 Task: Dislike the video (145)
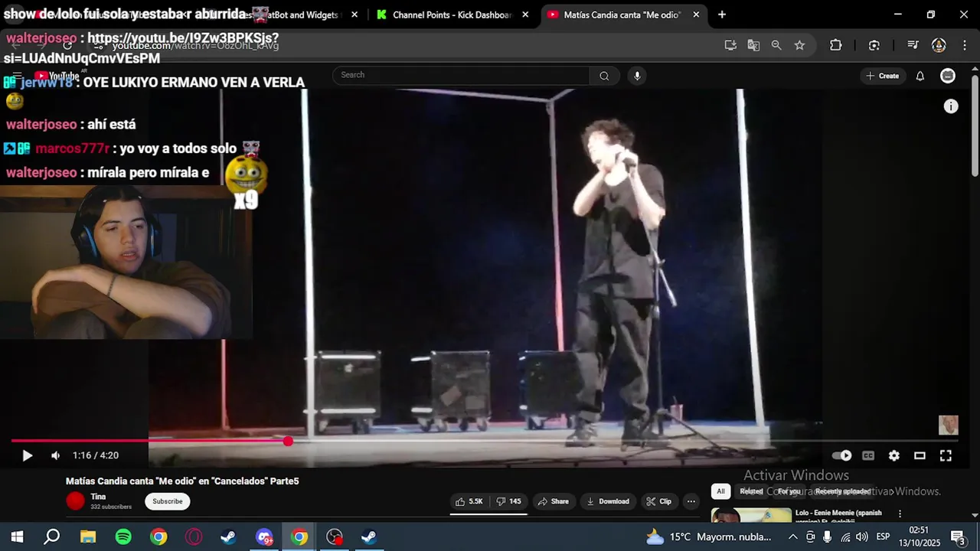508,501
